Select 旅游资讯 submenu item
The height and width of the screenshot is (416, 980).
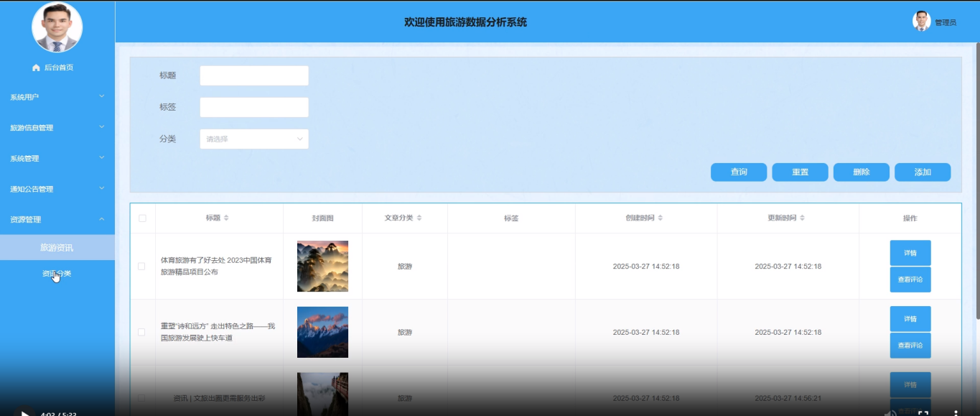pos(57,248)
